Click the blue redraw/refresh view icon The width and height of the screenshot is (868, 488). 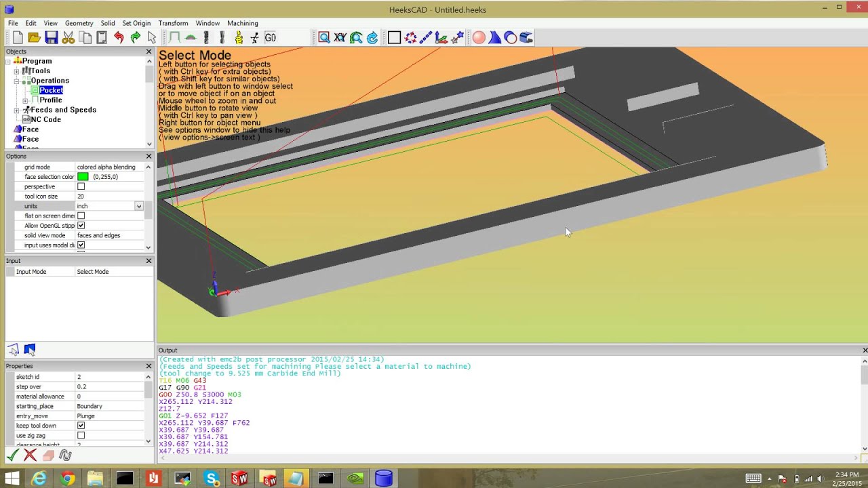click(372, 38)
